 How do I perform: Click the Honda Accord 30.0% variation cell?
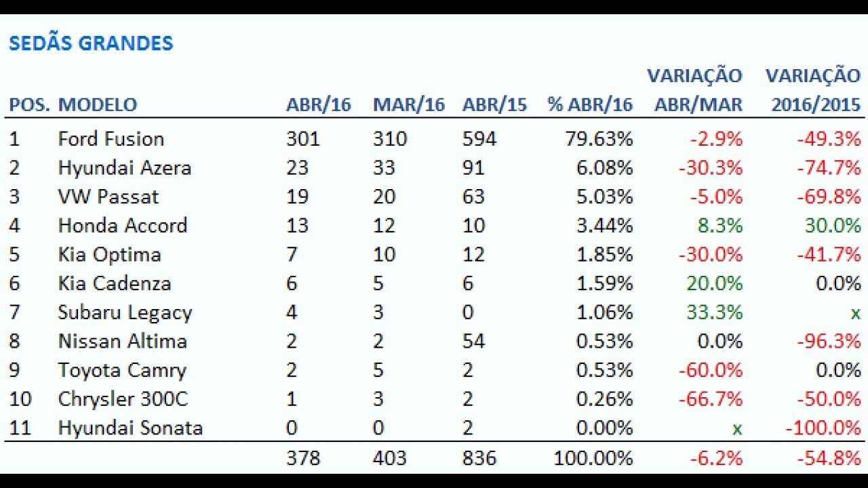pyautogui.click(x=833, y=226)
